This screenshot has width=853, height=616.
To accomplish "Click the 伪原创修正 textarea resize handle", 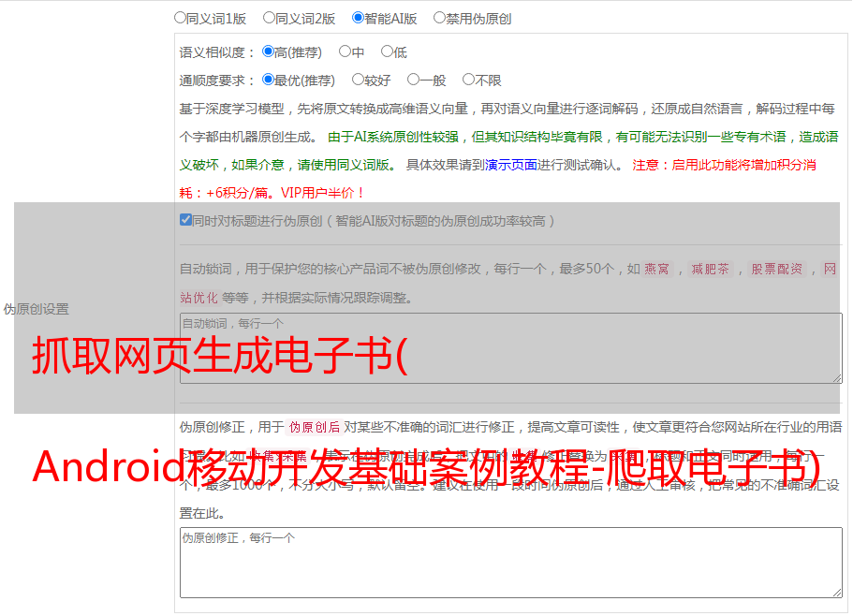I will 837,593.
